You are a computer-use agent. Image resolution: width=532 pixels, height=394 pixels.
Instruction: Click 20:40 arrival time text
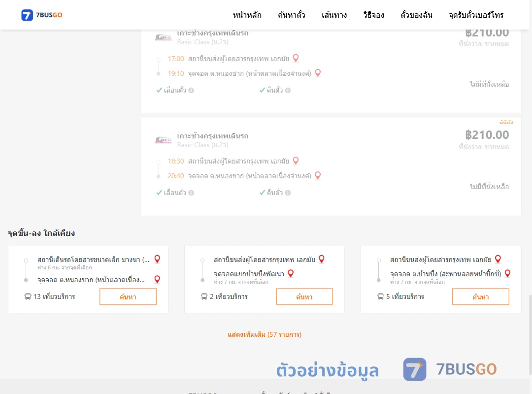[x=176, y=176]
